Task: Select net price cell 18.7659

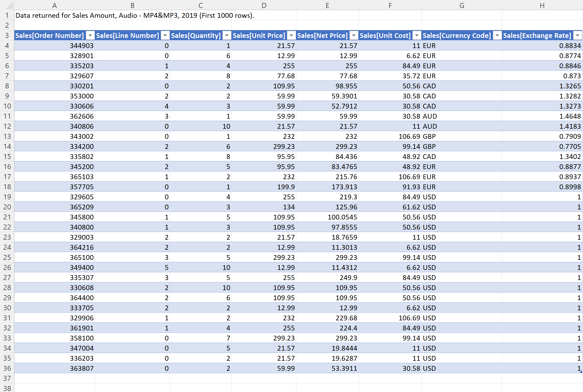Action: pos(327,237)
